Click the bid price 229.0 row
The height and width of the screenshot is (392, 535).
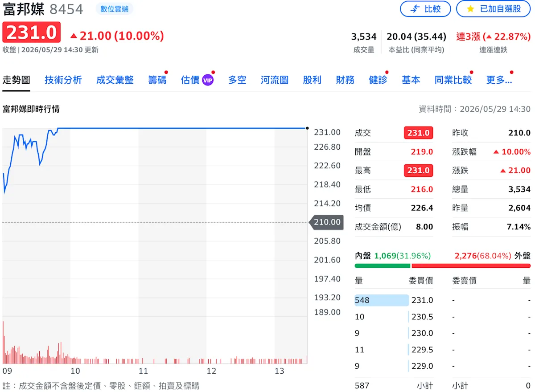click(394, 366)
